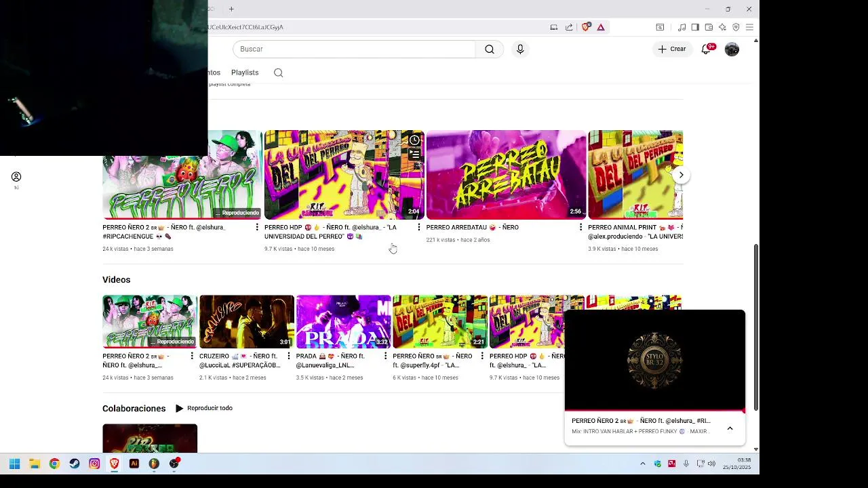Open the Videos section heading
The image size is (868, 488).
pyautogui.click(x=117, y=279)
